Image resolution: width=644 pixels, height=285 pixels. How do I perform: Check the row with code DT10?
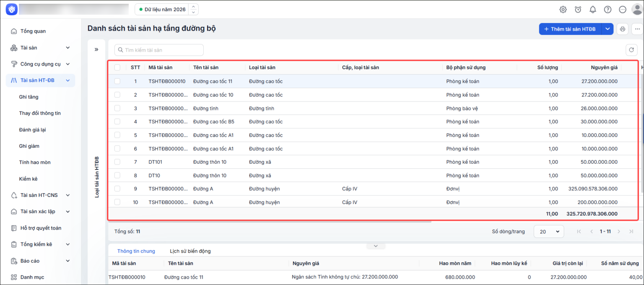(117, 175)
